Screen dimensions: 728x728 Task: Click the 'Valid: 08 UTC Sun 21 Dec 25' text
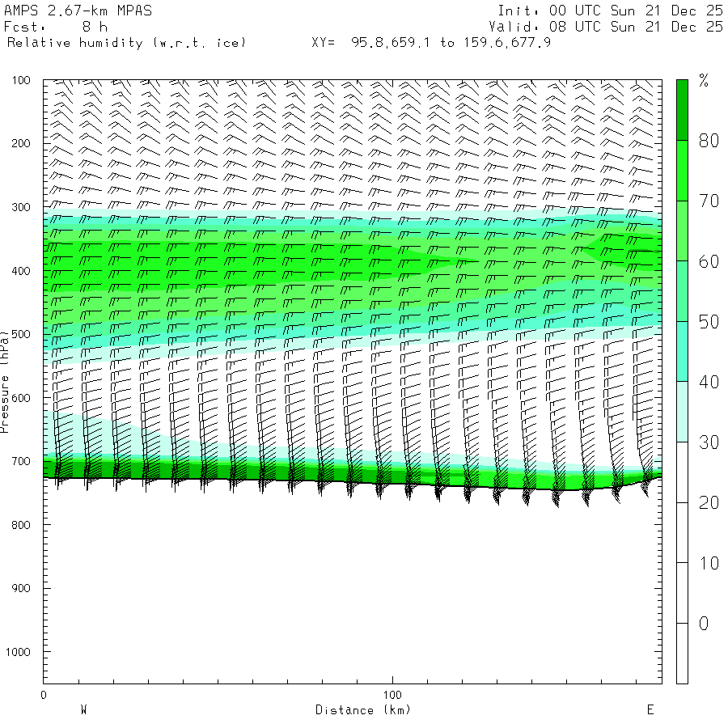point(605,27)
